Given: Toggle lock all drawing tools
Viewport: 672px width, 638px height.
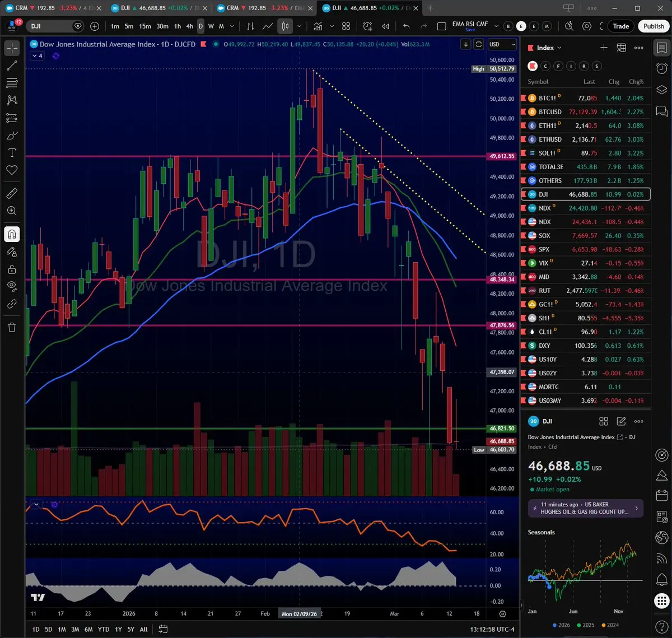Looking at the screenshot, I should 12,269.
